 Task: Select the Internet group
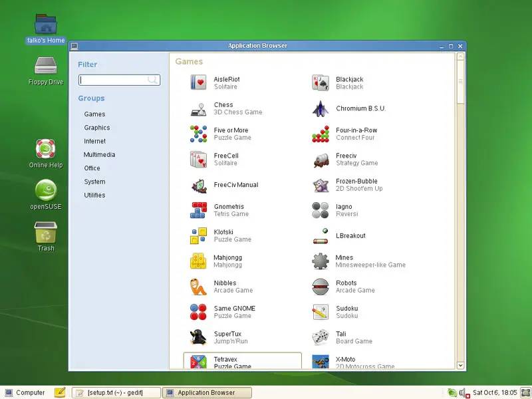coord(94,141)
